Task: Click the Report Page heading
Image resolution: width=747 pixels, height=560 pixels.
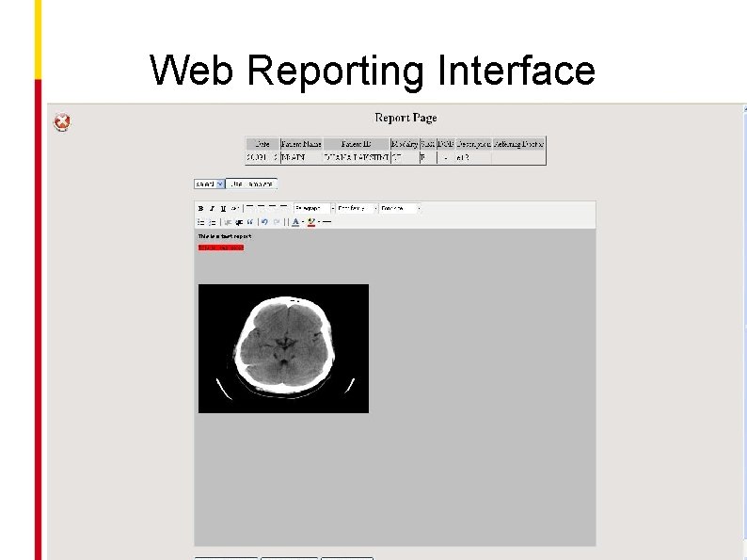Action: point(405,118)
